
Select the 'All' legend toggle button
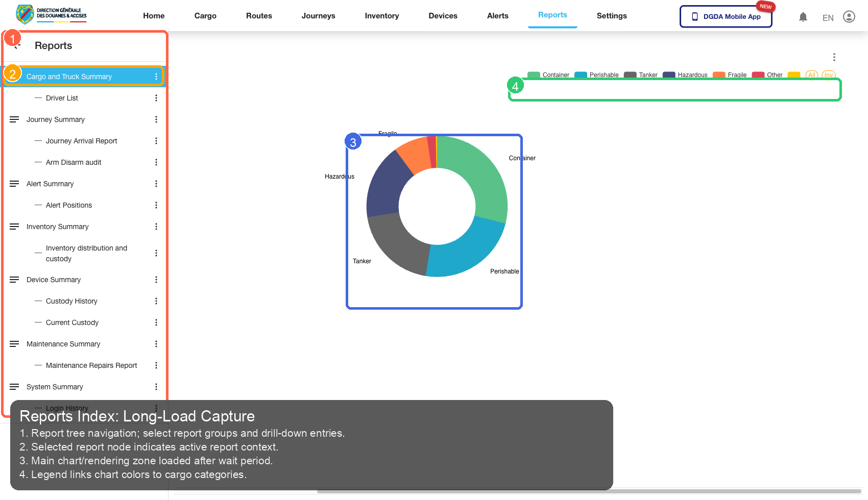811,75
